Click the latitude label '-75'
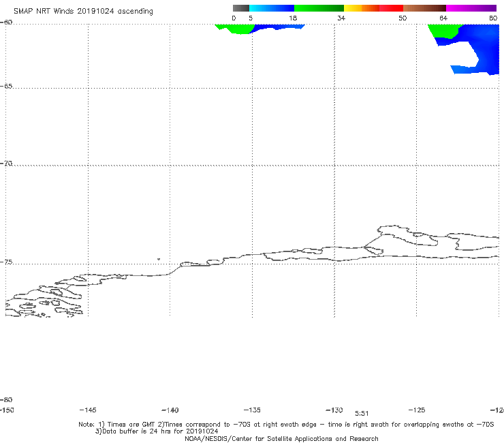This screenshot has width=504, height=443. (6, 262)
